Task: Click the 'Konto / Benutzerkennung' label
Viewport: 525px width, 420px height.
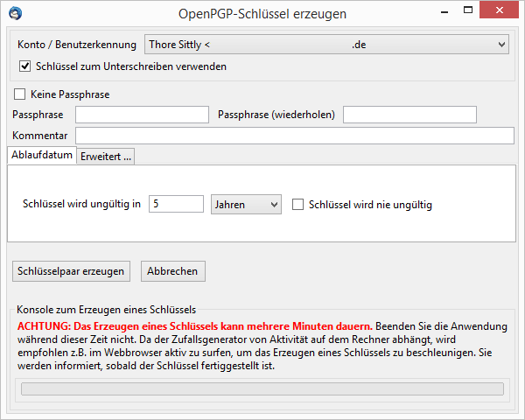Action: [77, 45]
